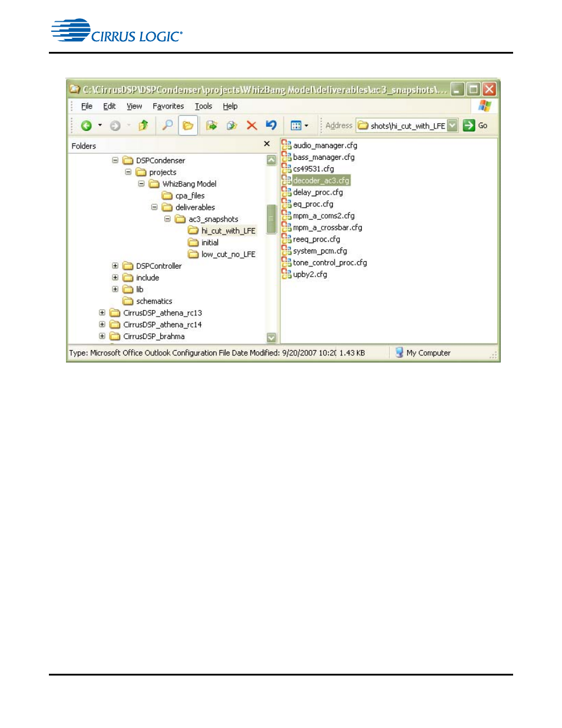Maximize the Explorer window
Viewport: 562px width, 728px height.
(x=473, y=89)
